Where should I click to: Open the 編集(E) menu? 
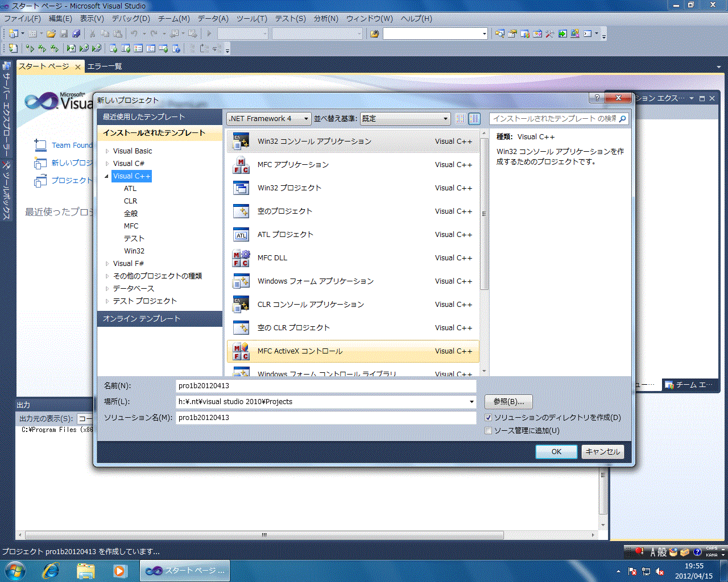tap(60, 18)
